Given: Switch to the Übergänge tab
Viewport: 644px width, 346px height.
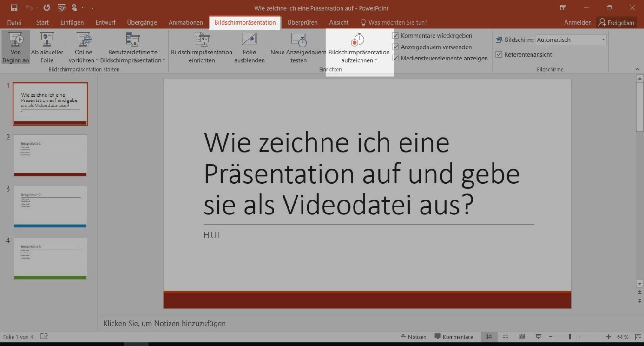Looking at the screenshot, I should [x=142, y=22].
